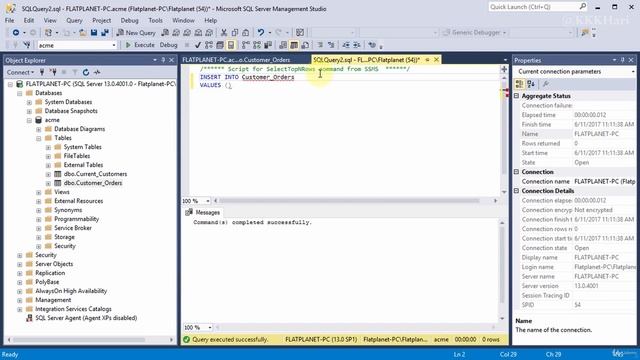Viewport: 640px width, 360px height.
Task: Collapse the Databases tree node
Action: 20,93
